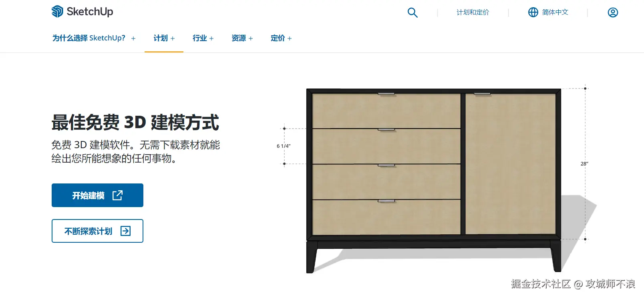
Task: Open the 为什么选择 SketchUp? menu
Action: point(89,38)
